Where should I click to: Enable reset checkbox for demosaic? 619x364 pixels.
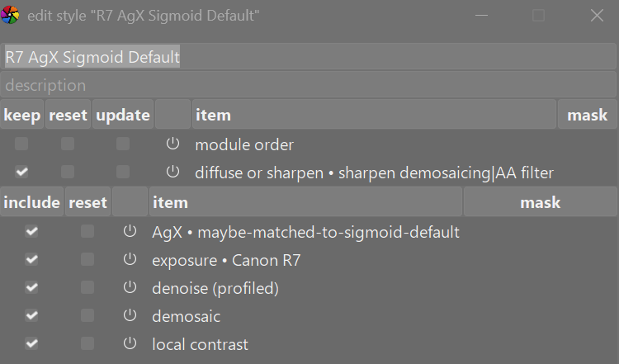click(x=87, y=316)
